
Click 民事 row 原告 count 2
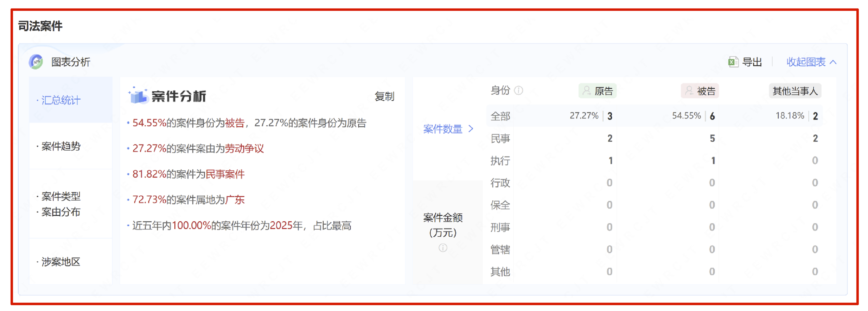[610, 138]
